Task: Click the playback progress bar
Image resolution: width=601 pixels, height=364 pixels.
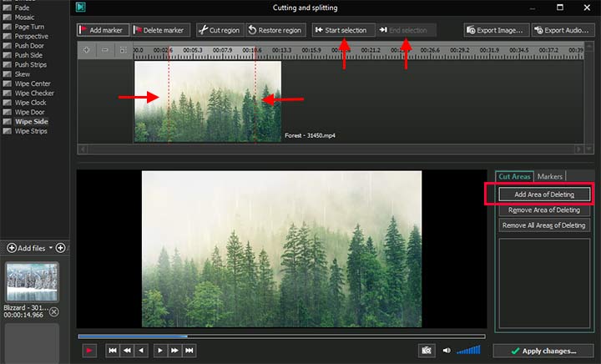Action: point(282,336)
